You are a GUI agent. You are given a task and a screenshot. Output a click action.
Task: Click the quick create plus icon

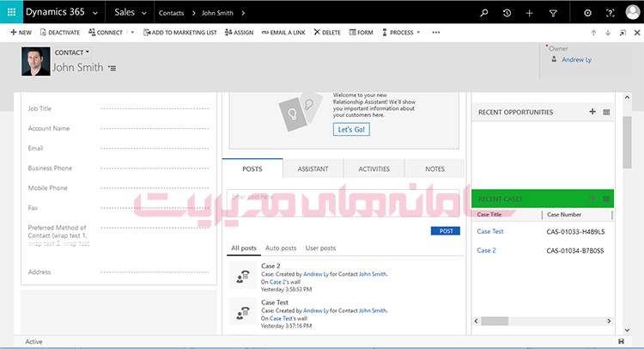(x=530, y=13)
